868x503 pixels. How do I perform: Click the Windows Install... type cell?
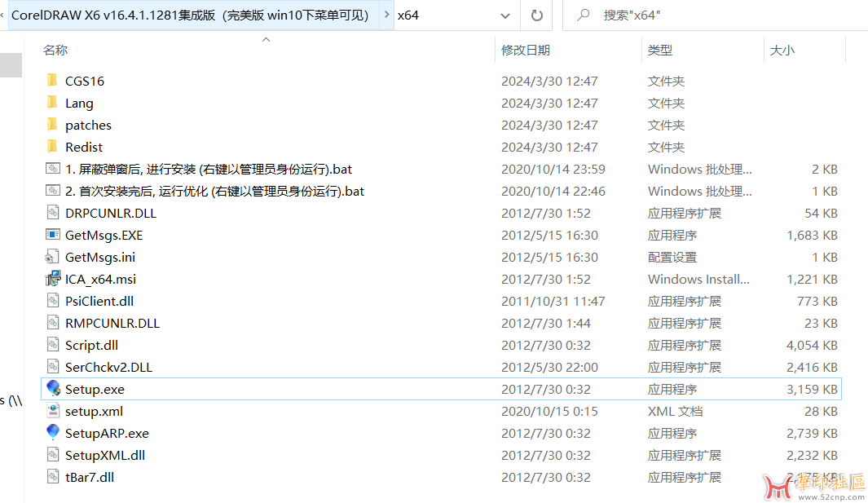click(698, 279)
